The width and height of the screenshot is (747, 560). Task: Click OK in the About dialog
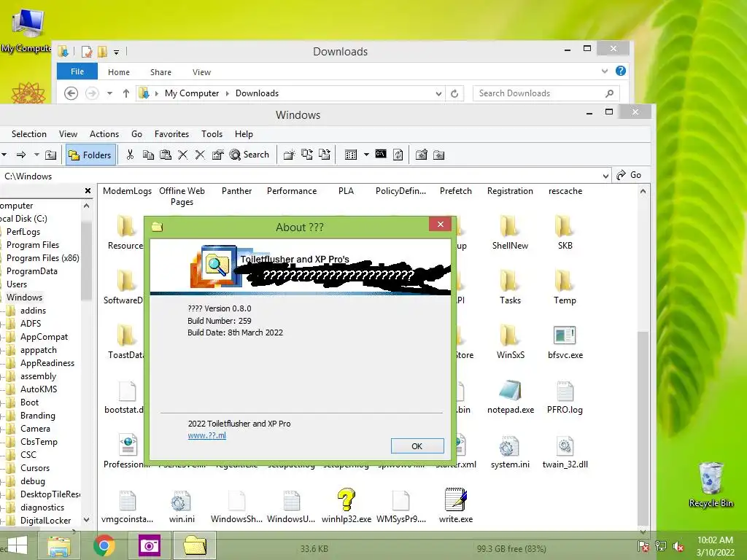[x=417, y=446]
